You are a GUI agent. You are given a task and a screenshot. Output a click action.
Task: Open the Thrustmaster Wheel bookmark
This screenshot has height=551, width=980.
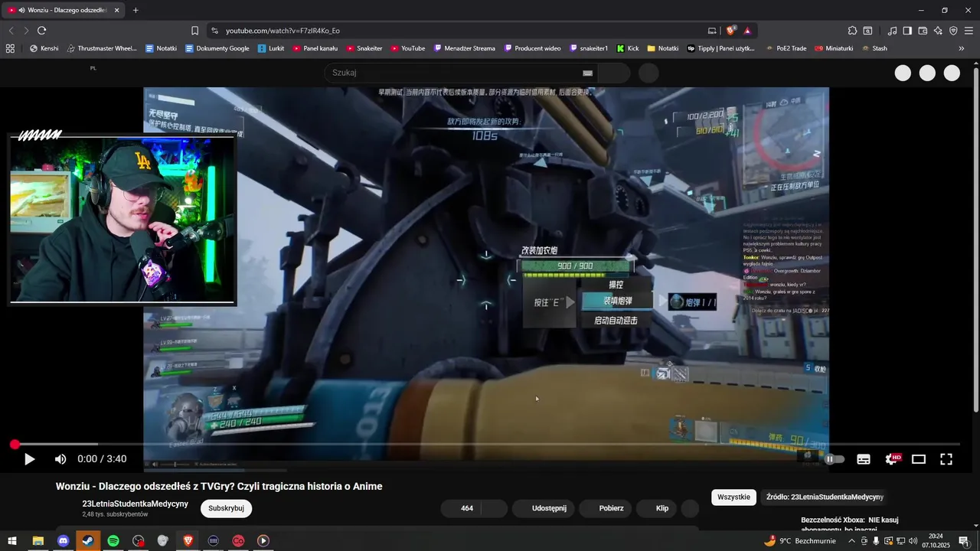point(101,48)
